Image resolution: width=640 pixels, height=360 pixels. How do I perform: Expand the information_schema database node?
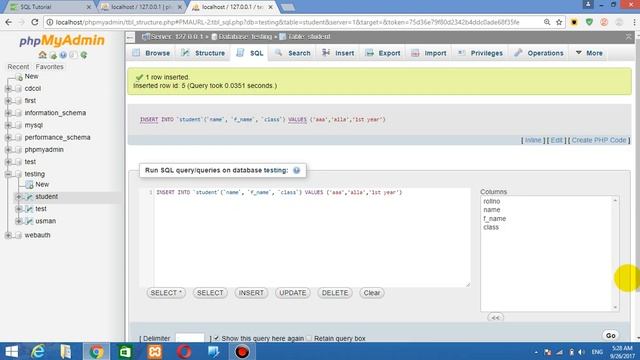pyautogui.click(x=8, y=113)
